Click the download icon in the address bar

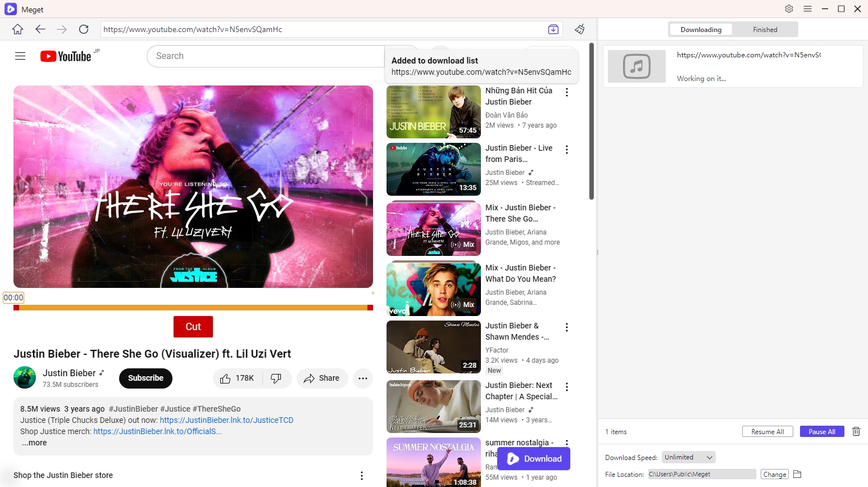coord(553,29)
